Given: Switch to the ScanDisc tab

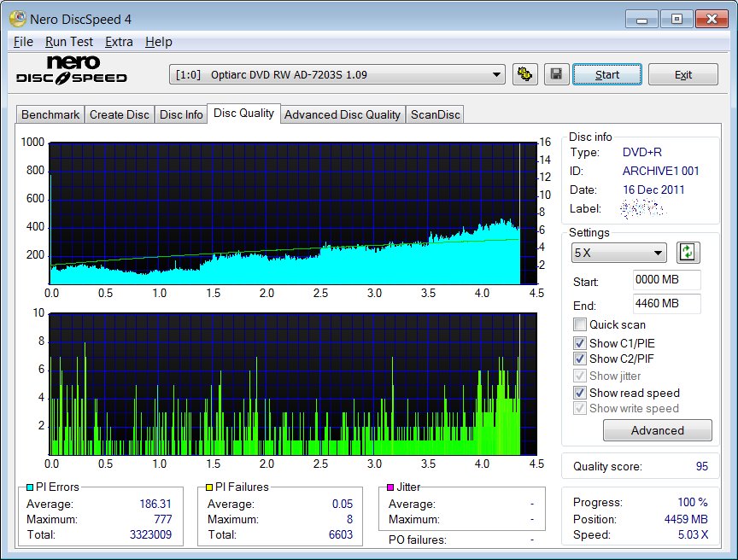Looking at the screenshot, I should point(436,114).
